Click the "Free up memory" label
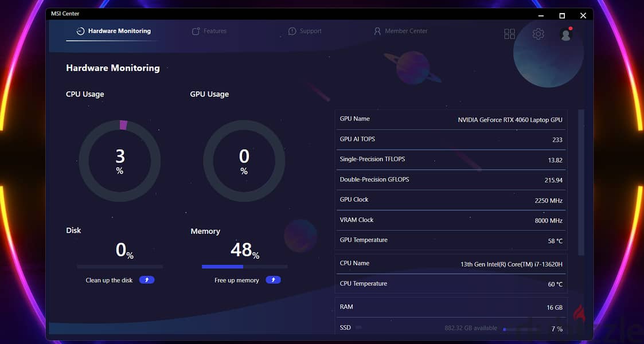 (x=237, y=280)
